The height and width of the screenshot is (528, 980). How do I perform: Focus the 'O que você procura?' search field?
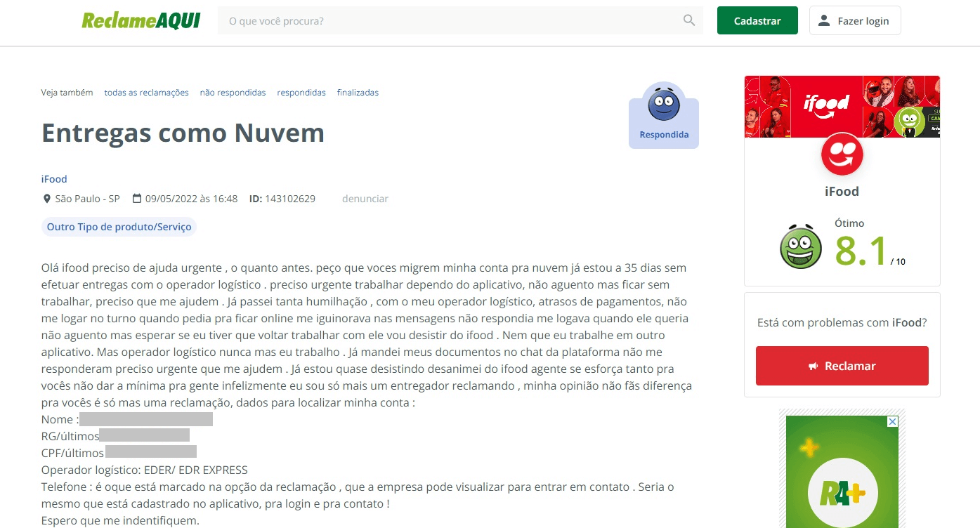460,20
